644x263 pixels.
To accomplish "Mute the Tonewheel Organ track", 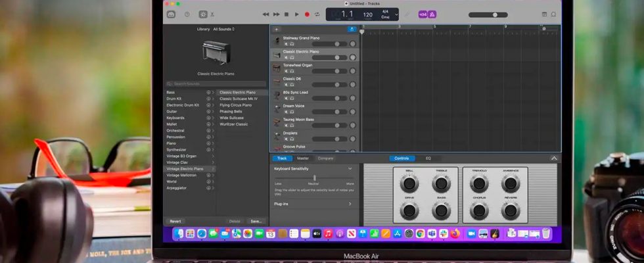I will click(x=287, y=71).
